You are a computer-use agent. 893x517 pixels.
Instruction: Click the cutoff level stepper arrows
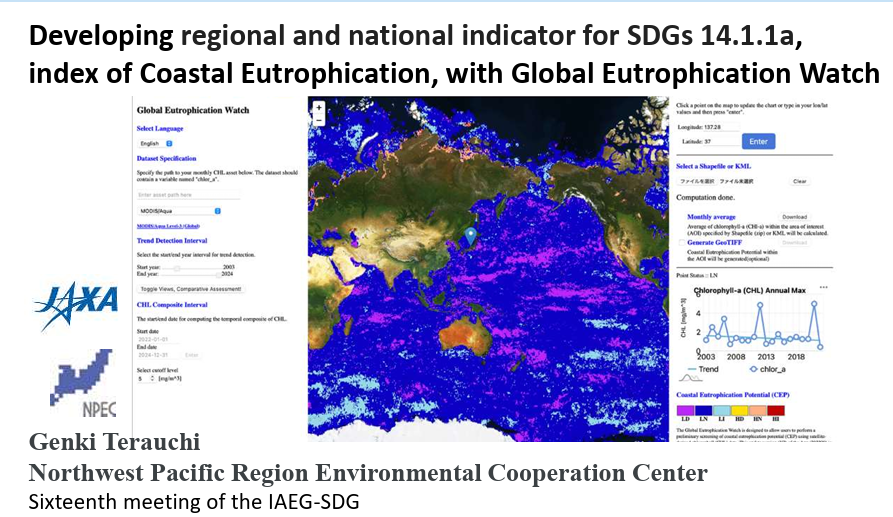[151, 379]
